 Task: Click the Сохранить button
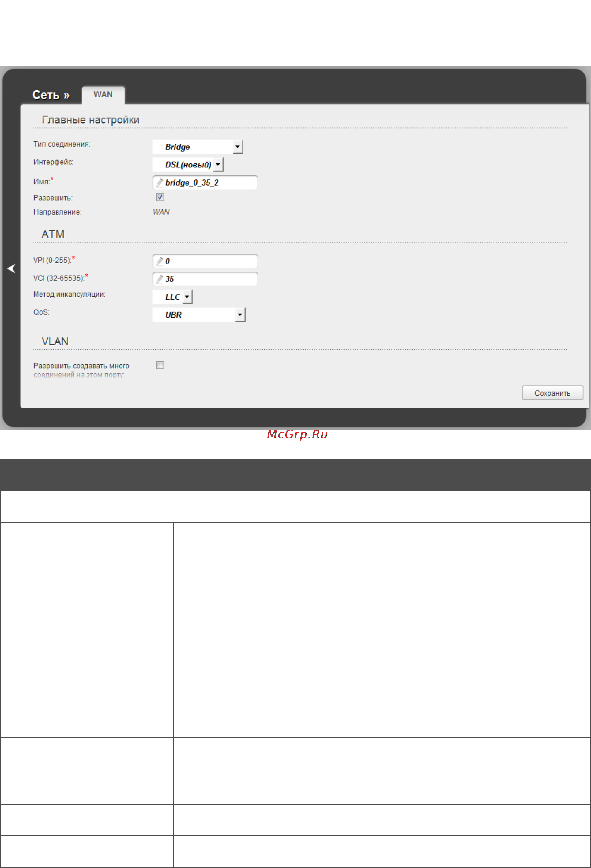[552, 393]
